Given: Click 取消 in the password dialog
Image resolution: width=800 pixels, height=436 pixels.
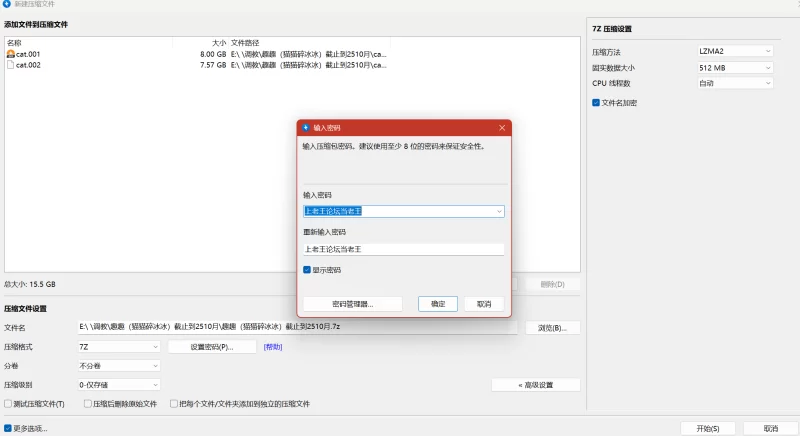Looking at the screenshot, I should (x=484, y=304).
